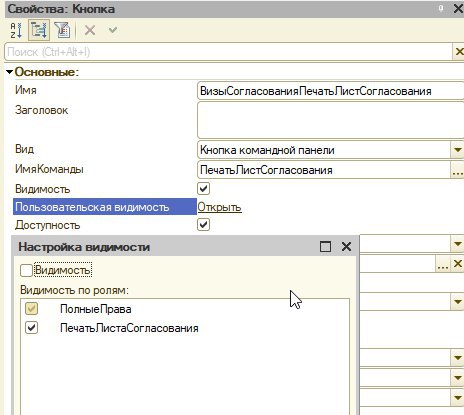
Task: Click the alphabetical sort icon in toolbar
Action: pyautogui.click(x=16, y=30)
